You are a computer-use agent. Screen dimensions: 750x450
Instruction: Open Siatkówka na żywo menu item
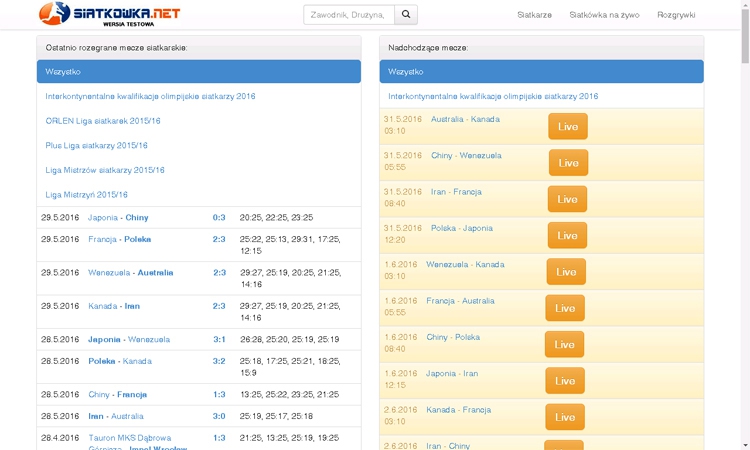pyautogui.click(x=604, y=15)
